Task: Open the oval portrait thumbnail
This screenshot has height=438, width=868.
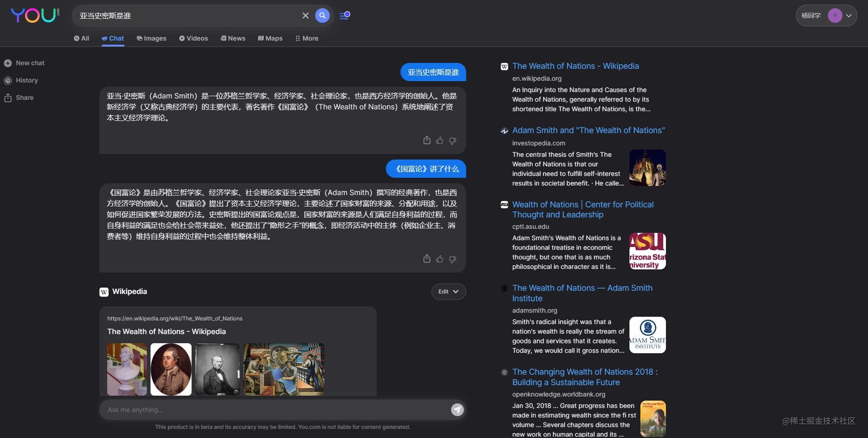Action: pyautogui.click(x=171, y=369)
